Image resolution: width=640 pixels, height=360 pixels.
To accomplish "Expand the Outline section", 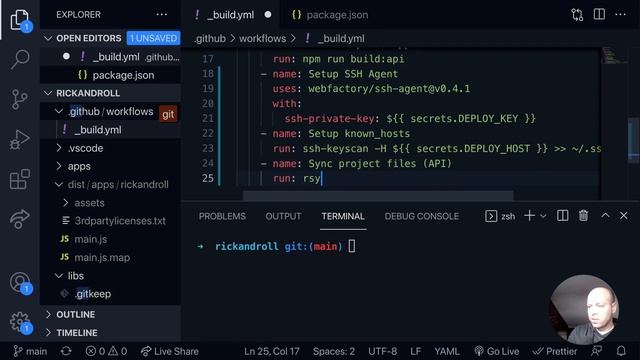I will tap(48, 314).
